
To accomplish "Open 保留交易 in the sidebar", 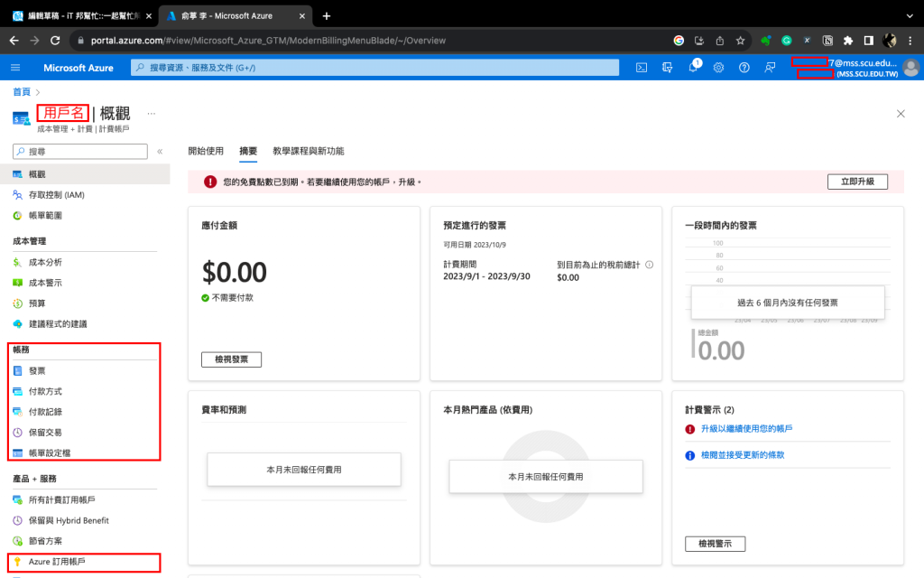I will point(86,433).
